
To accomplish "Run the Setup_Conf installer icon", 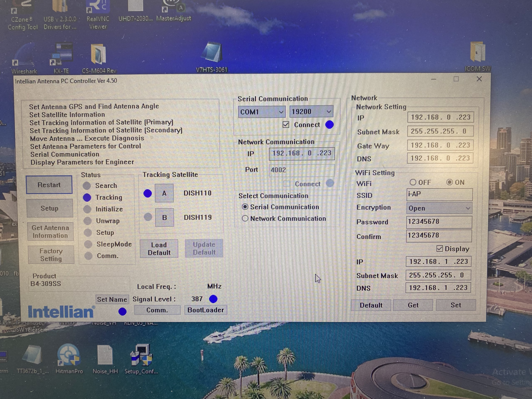I will point(141,359).
